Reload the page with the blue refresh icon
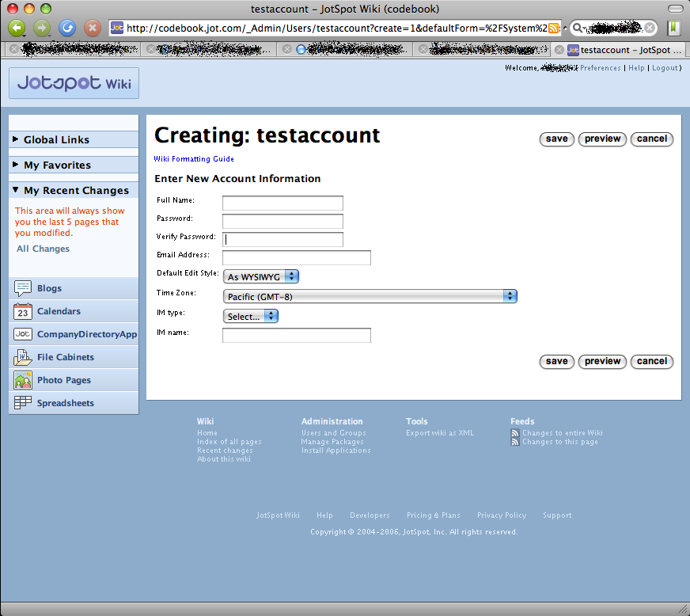Image resolution: width=690 pixels, height=616 pixels. pyautogui.click(x=67, y=29)
